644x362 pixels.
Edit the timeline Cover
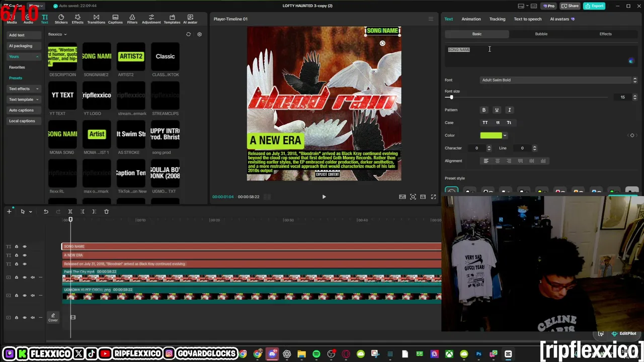click(x=53, y=317)
